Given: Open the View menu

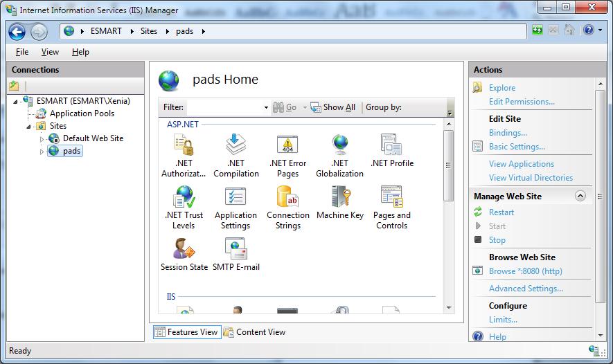Looking at the screenshot, I should click(x=50, y=52).
